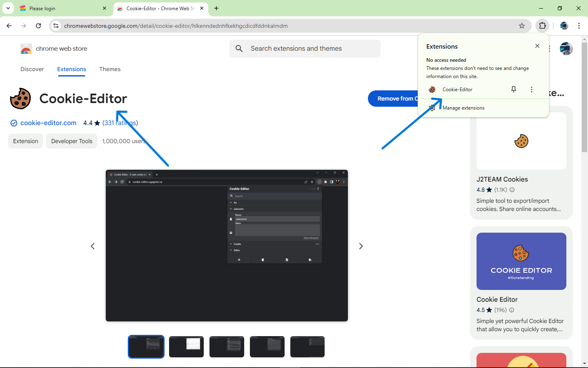
Task: Switch to the Discover tab
Action: [32, 69]
